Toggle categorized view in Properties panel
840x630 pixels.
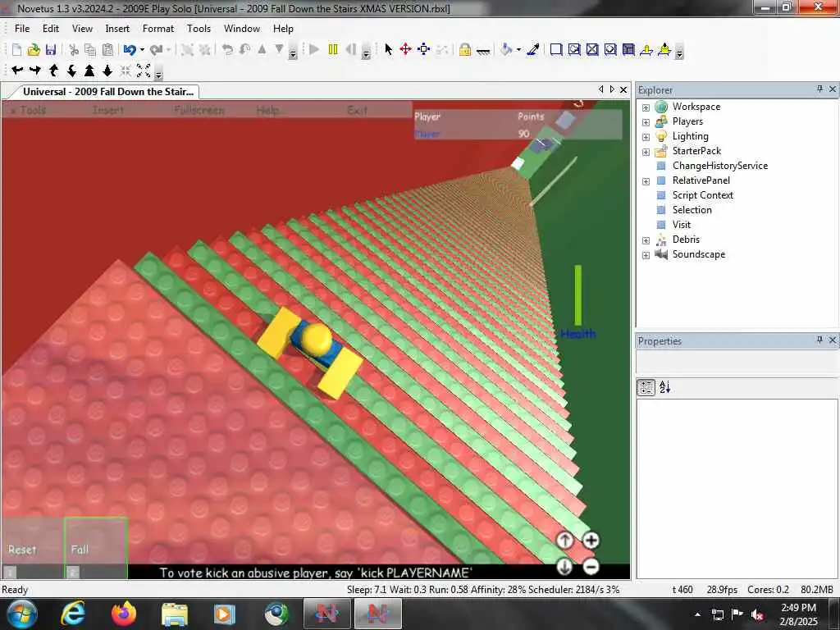click(x=646, y=387)
